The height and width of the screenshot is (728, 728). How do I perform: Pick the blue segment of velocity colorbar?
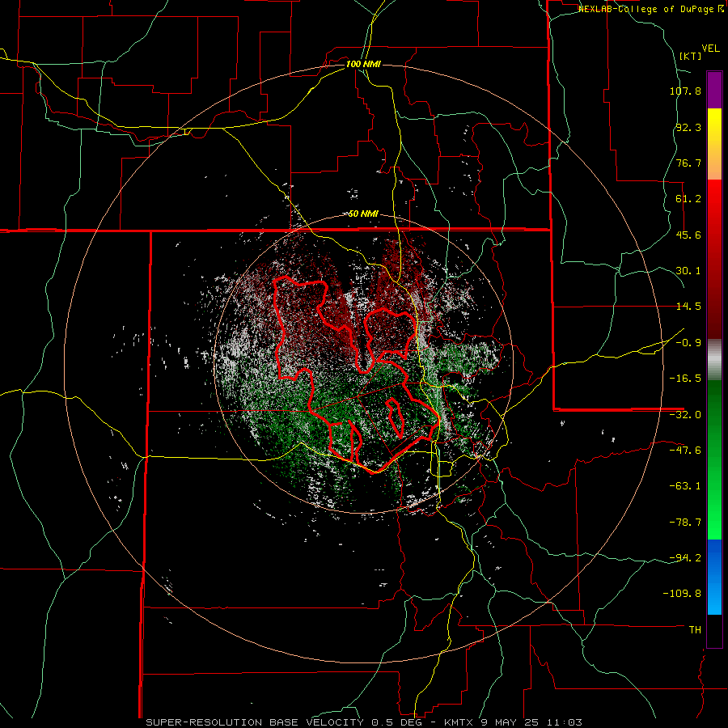point(714,577)
